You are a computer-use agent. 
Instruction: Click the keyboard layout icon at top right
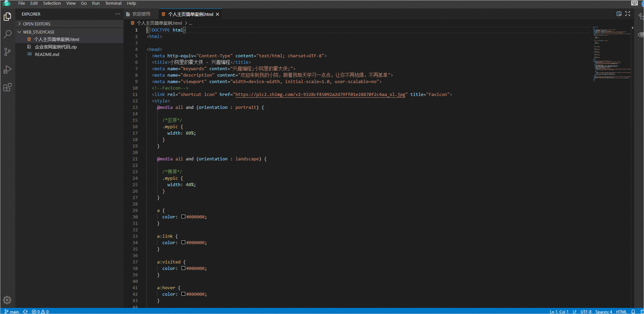pos(634,3)
